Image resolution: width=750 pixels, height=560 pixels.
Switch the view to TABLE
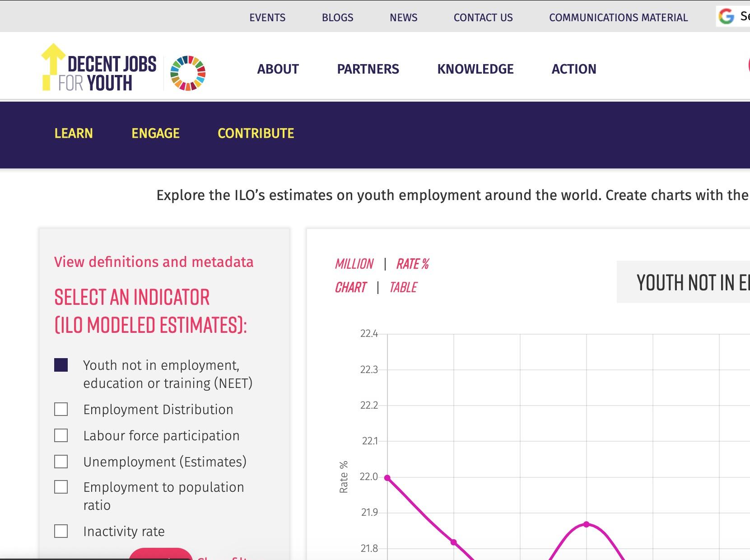coord(403,287)
